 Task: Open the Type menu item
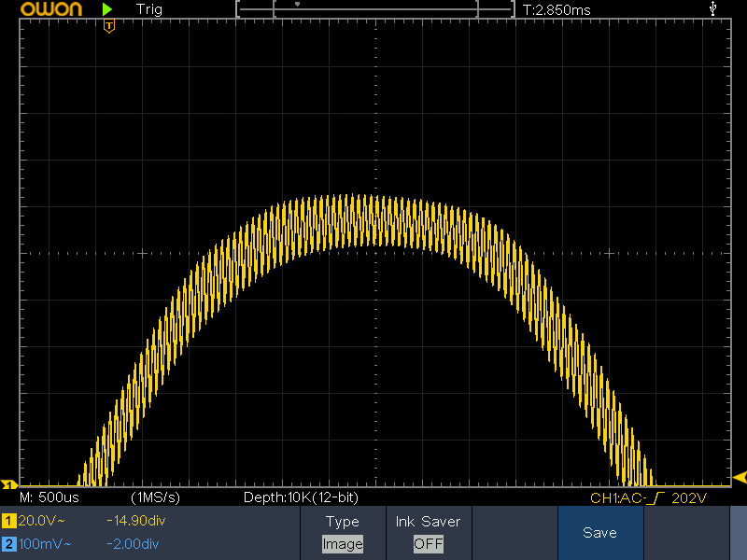(x=342, y=522)
